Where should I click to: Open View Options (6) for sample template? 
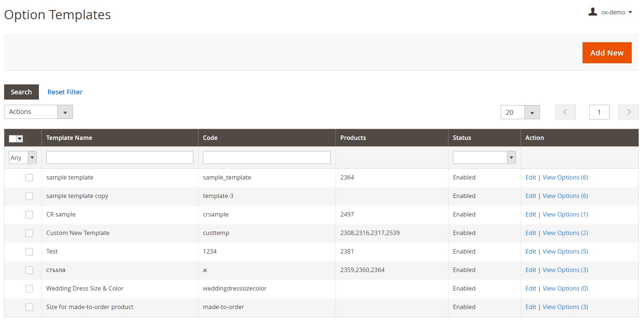tap(565, 177)
